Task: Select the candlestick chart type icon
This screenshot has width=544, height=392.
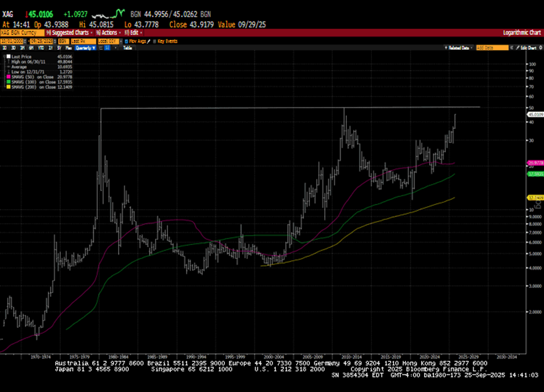Action: tap(107, 48)
